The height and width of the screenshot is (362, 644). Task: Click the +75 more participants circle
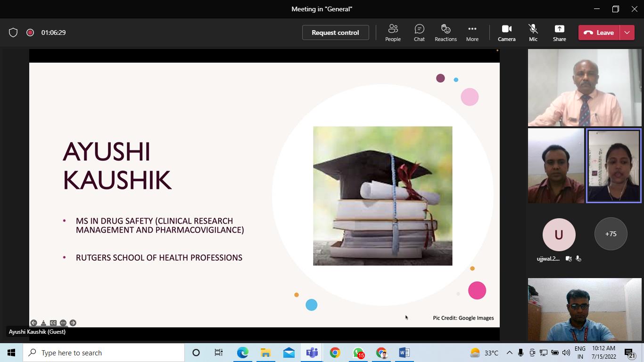611,234
